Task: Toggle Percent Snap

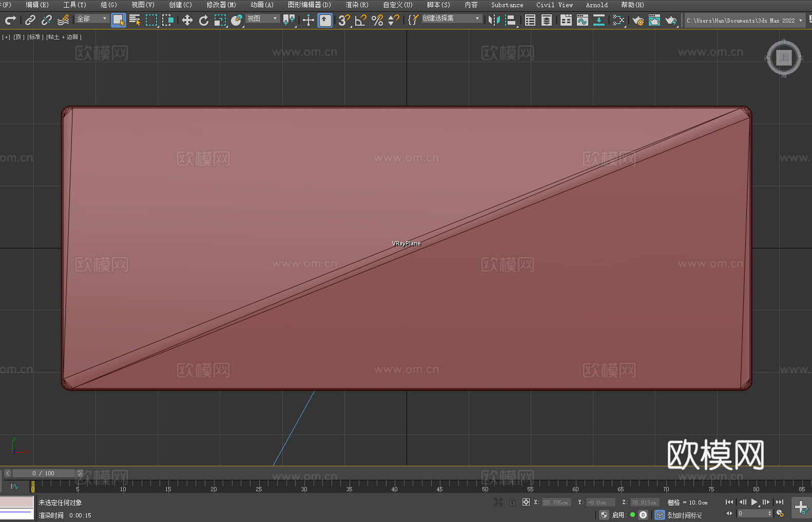Action: 377,20
